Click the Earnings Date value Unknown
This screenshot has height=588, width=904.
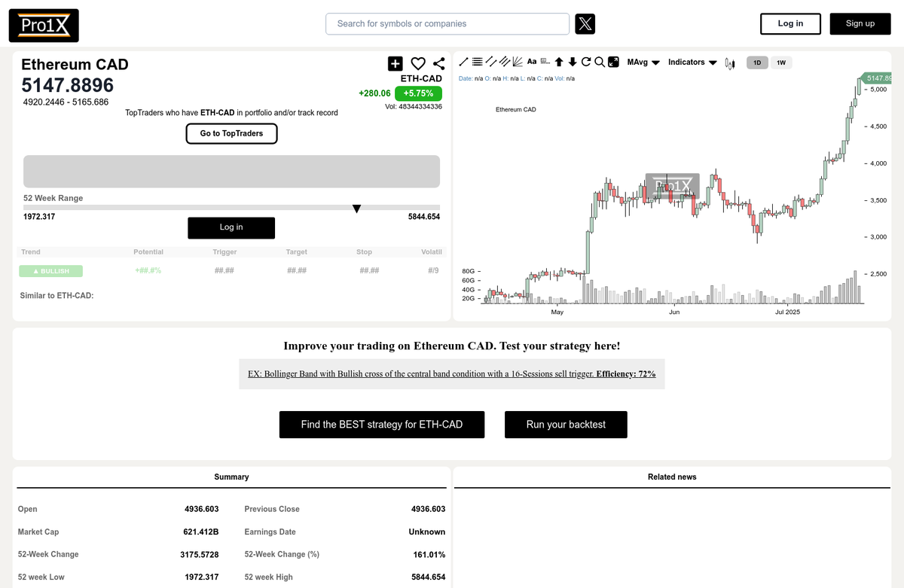[427, 532]
